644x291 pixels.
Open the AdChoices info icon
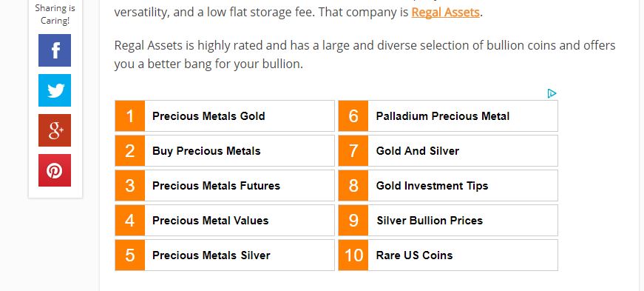(552, 93)
